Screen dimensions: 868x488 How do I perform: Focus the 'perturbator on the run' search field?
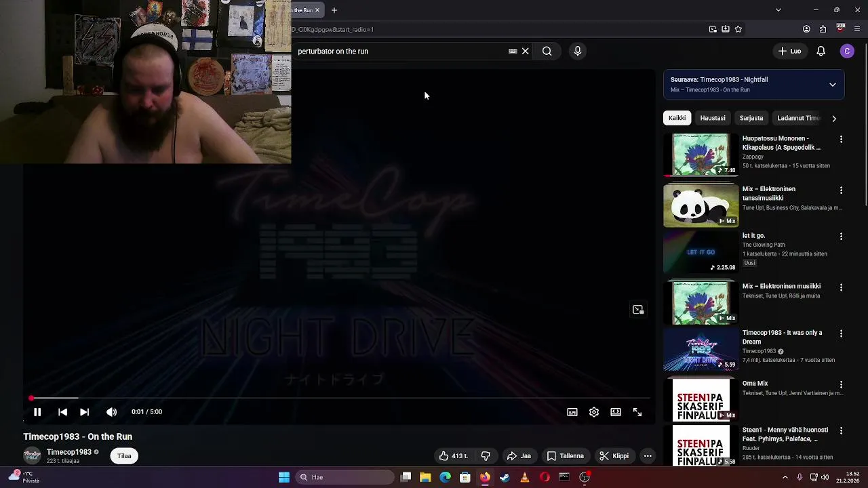[x=400, y=51]
